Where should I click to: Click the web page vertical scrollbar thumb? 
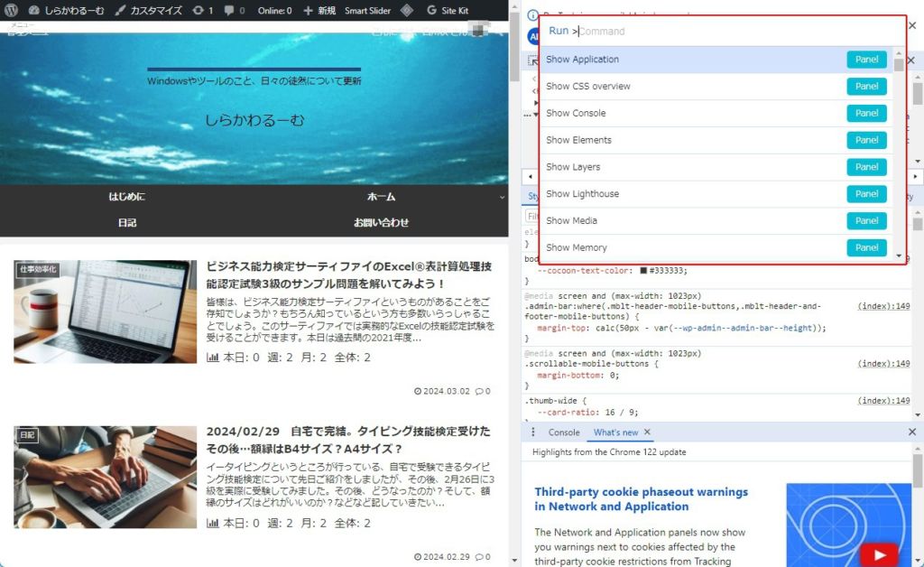pos(514,47)
